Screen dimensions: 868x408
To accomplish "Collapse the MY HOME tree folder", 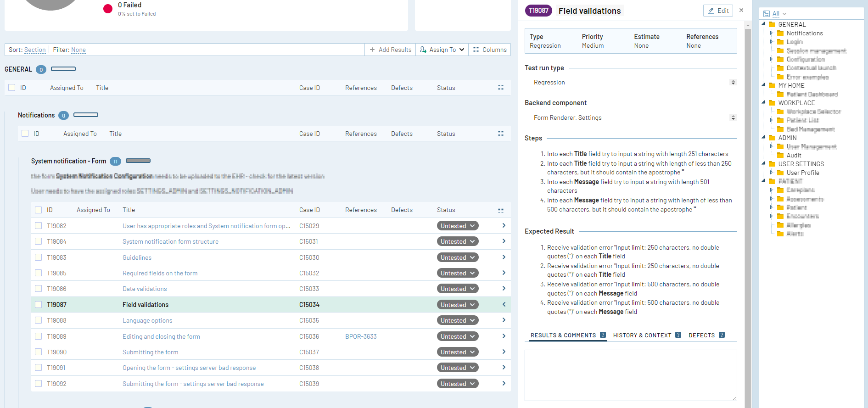I will tap(763, 85).
